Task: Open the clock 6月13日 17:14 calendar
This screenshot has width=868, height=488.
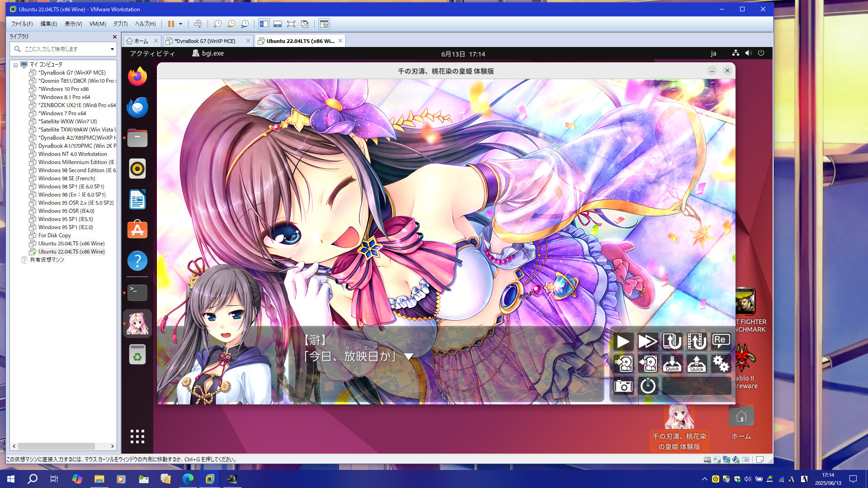Action: point(463,54)
